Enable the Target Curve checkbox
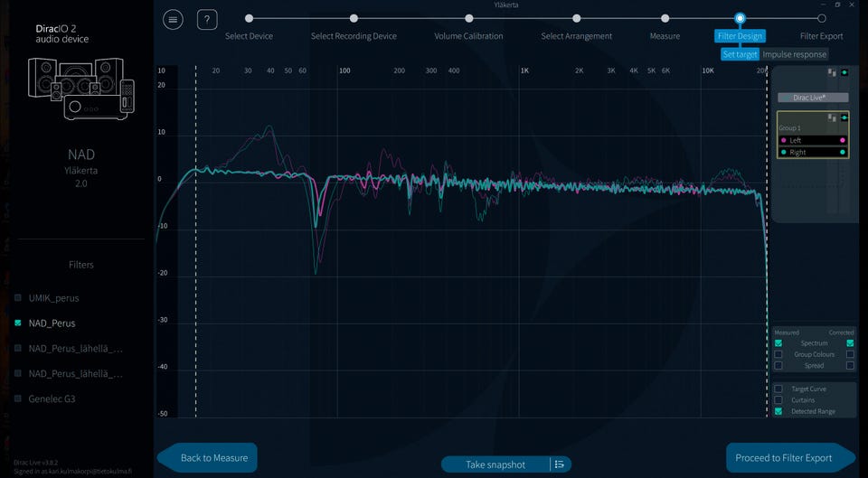This screenshot has height=478, width=868. [778, 389]
